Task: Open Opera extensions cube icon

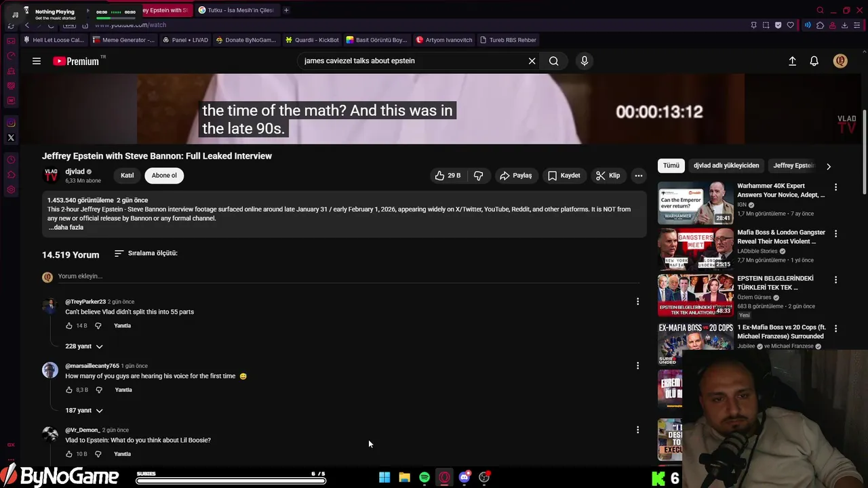Action: [820, 25]
